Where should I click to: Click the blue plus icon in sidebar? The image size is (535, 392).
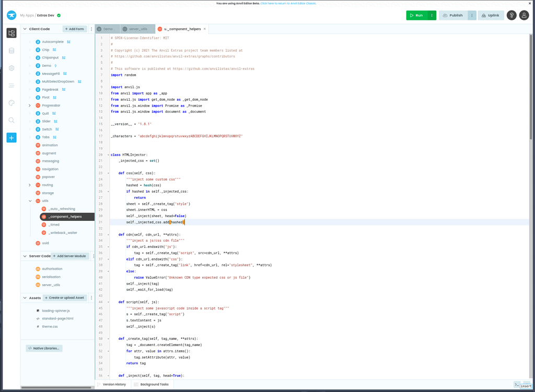coord(11,138)
